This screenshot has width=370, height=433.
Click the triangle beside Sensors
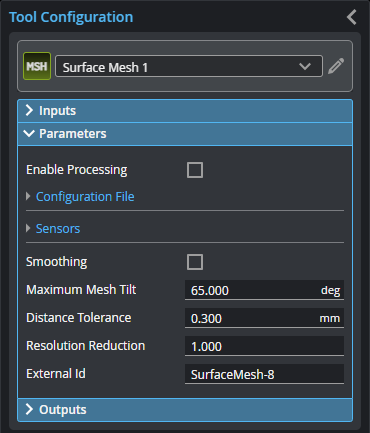28,228
